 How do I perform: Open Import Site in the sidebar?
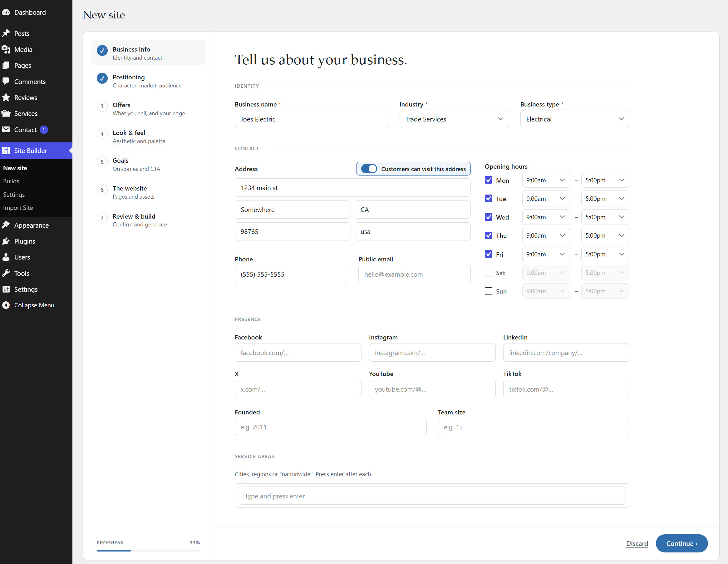tap(18, 207)
